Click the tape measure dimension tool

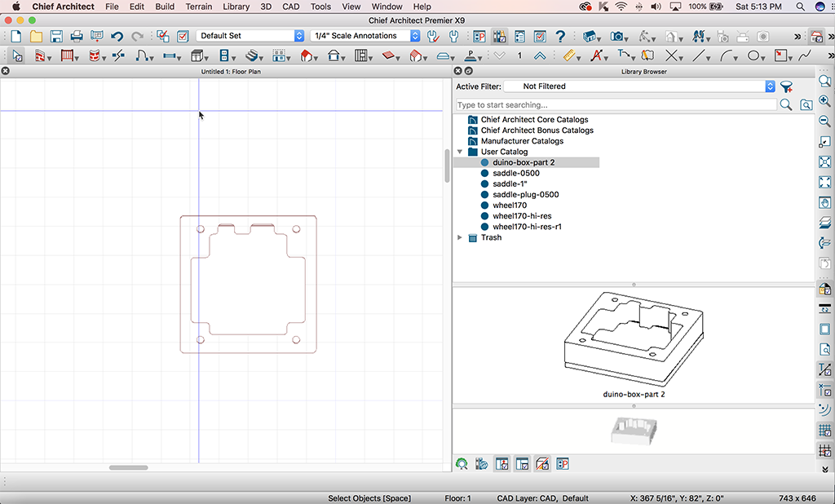pos(570,55)
